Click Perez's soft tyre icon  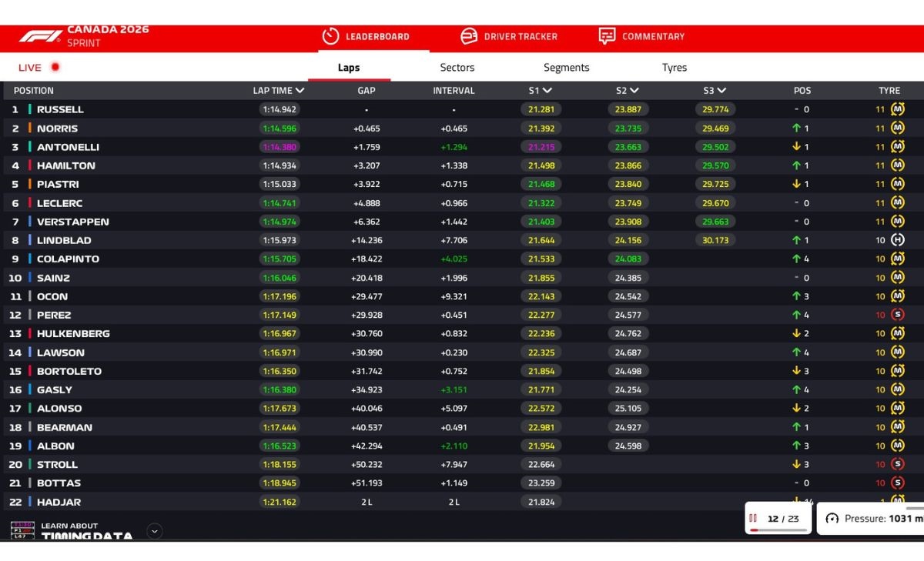pyautogui.click(x=897, y=315)
